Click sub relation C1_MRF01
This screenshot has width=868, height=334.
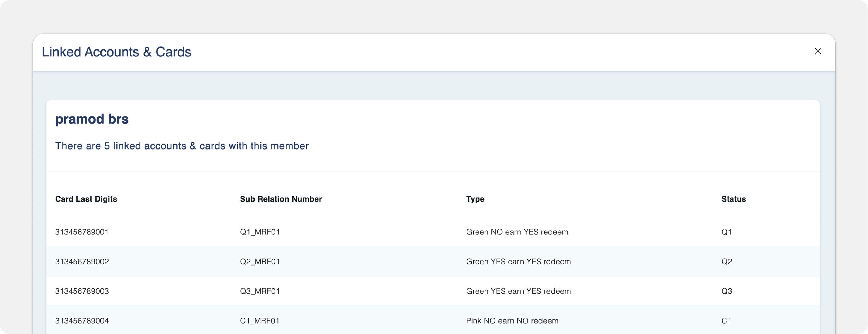click(x=260, y=321)
